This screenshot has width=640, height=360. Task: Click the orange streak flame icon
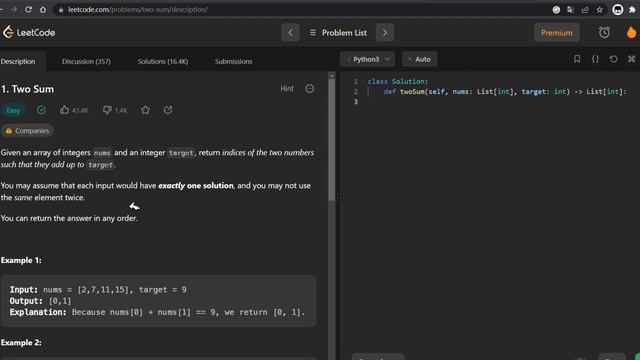pos(631,32)
